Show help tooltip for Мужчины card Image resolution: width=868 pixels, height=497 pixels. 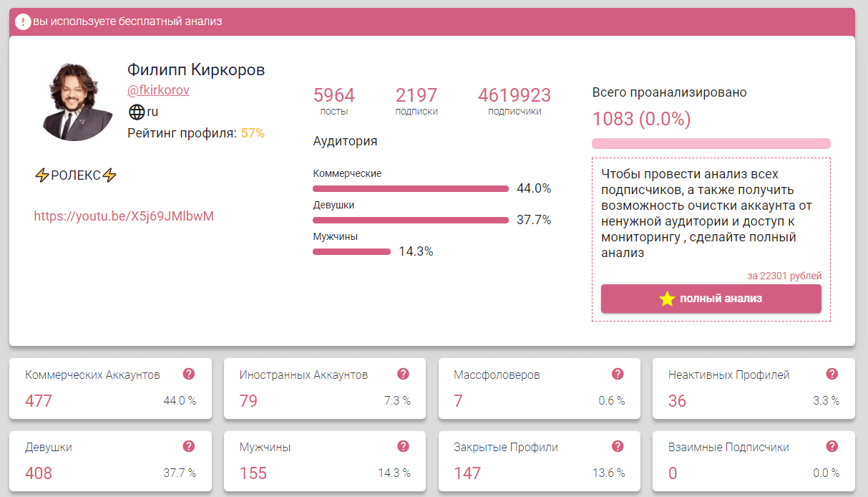[x=403, y=446]
